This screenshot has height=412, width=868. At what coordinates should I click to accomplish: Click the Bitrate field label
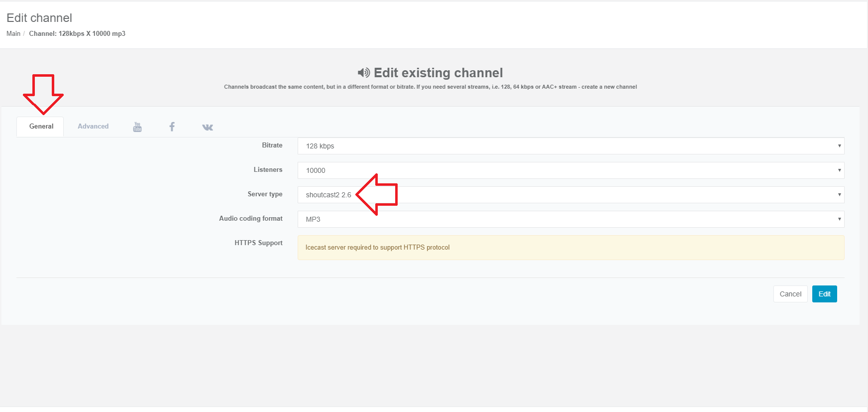pos(272,145)
